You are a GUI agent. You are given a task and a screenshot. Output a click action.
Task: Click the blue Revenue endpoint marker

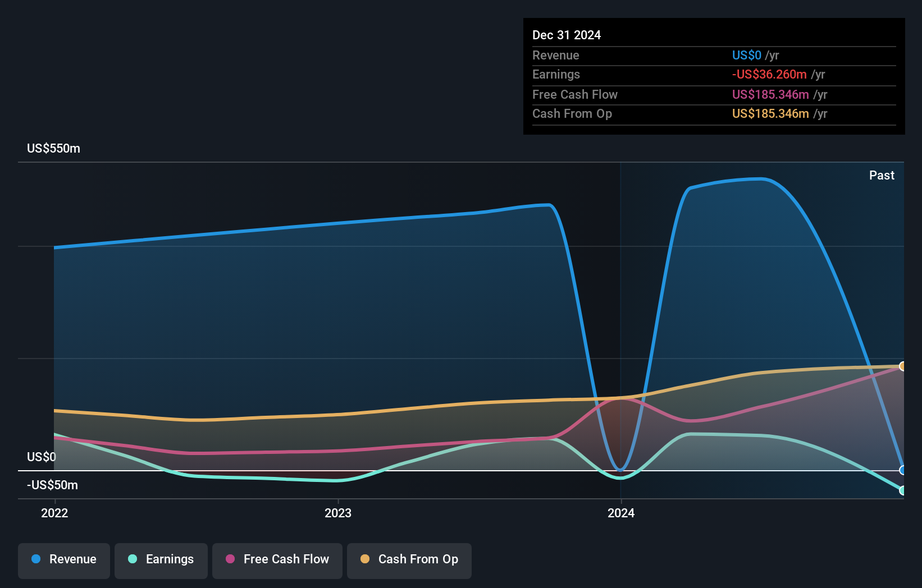pyautogui.click(x=902, y=470)
